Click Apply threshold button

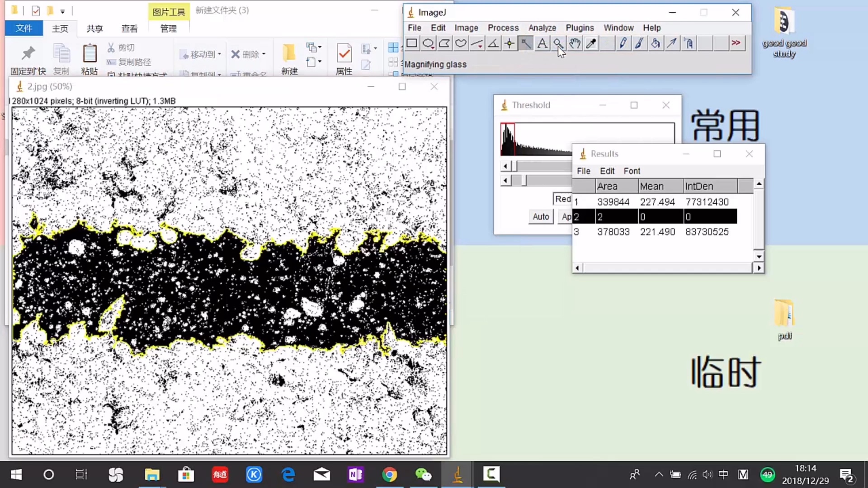pyautogui.click(x=566, y=216)
